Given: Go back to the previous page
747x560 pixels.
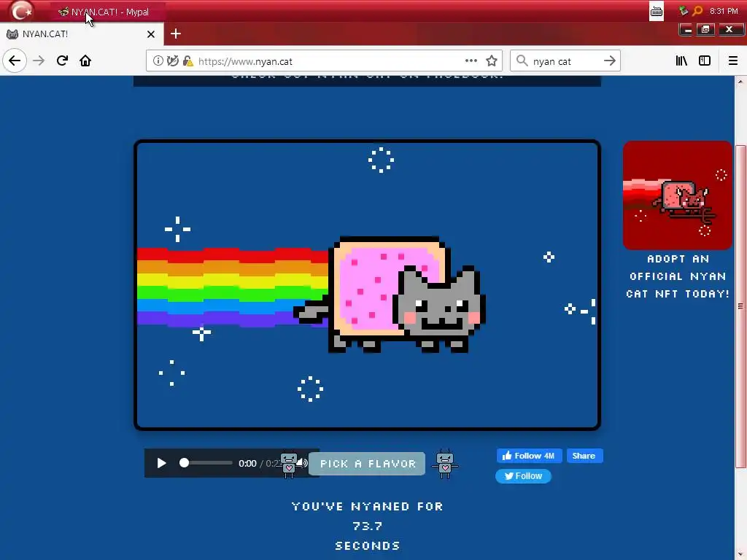Looking at the screenshot, I should [x=15, y=61].
